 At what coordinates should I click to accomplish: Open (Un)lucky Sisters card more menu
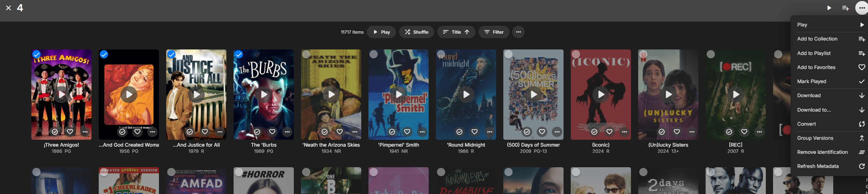(x=692, y=132)
